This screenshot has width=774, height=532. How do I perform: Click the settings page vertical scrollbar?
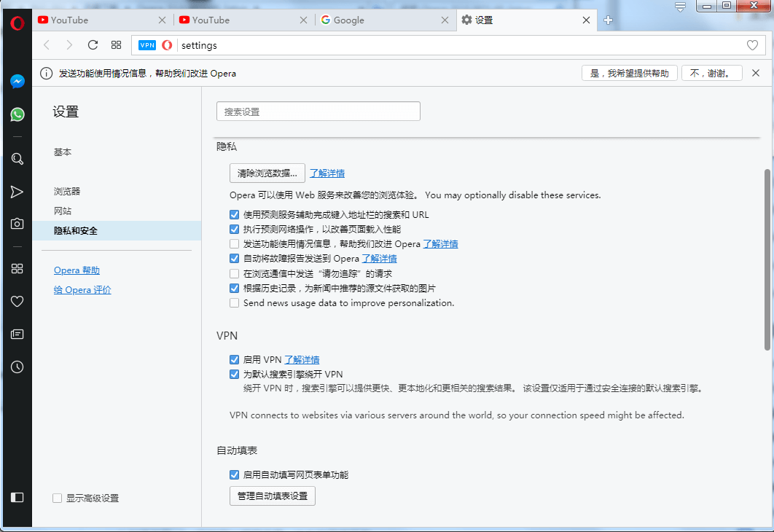tap(767, 259)
